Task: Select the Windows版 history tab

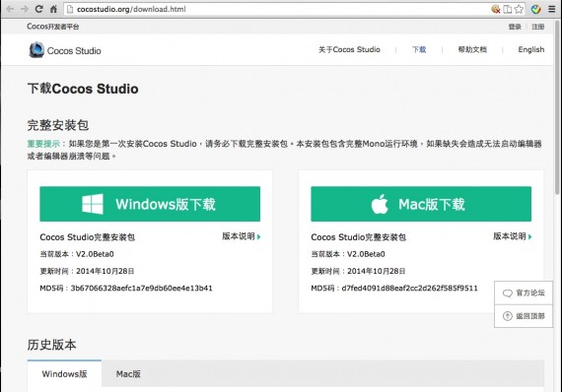Action: click(x=64, y=374)
